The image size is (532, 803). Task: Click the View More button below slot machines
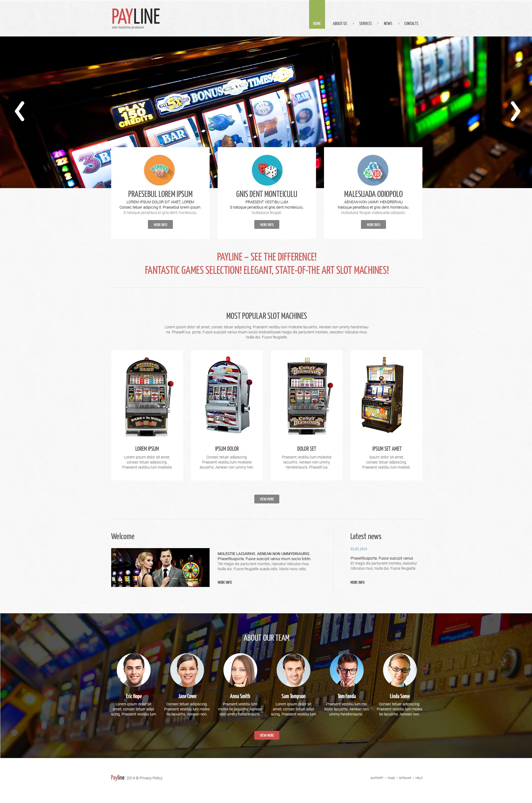click(x=266, y=499)
